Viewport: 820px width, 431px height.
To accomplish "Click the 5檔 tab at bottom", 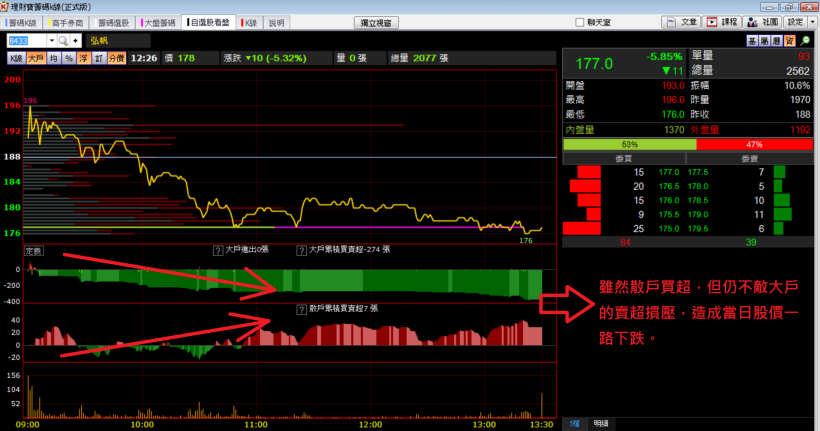I will click(x=575, y=424).
